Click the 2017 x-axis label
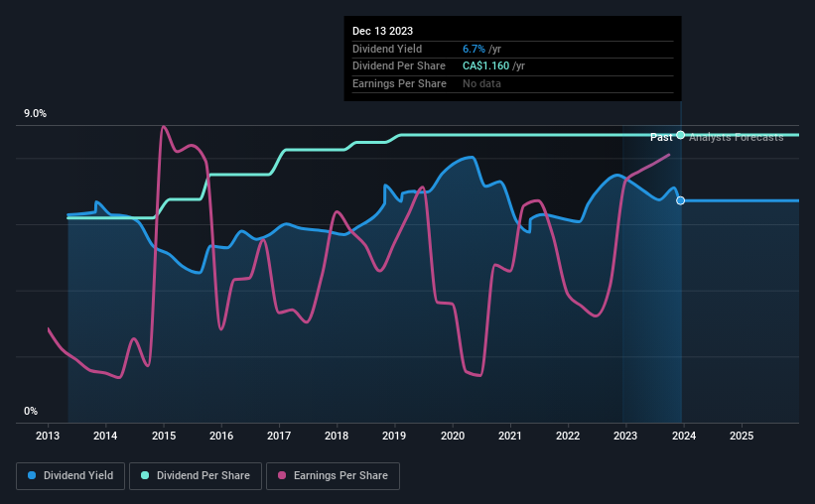The width and height of the screenshot is (815, 504). tap(279, 436)
